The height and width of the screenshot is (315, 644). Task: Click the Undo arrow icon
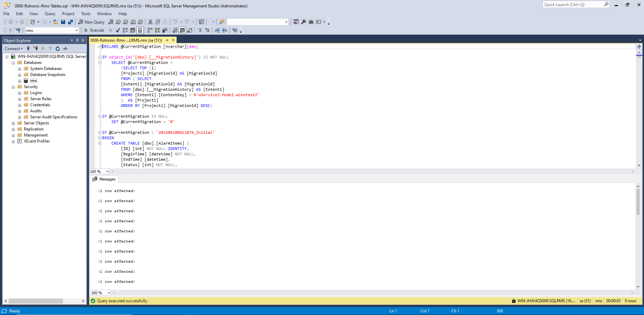(175, 22)
